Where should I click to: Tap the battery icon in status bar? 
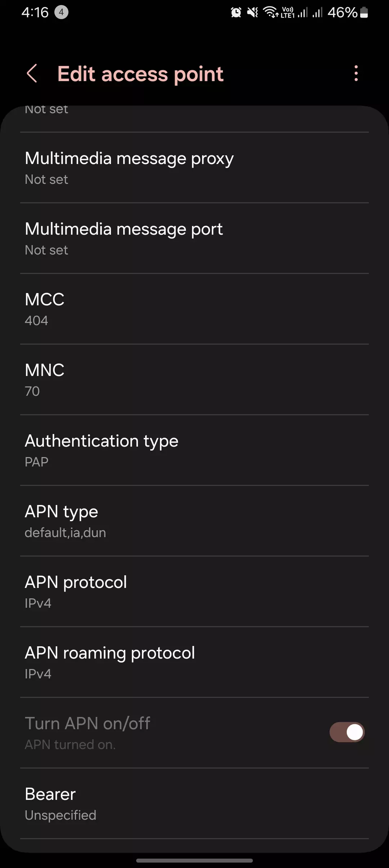pos(364,13)
